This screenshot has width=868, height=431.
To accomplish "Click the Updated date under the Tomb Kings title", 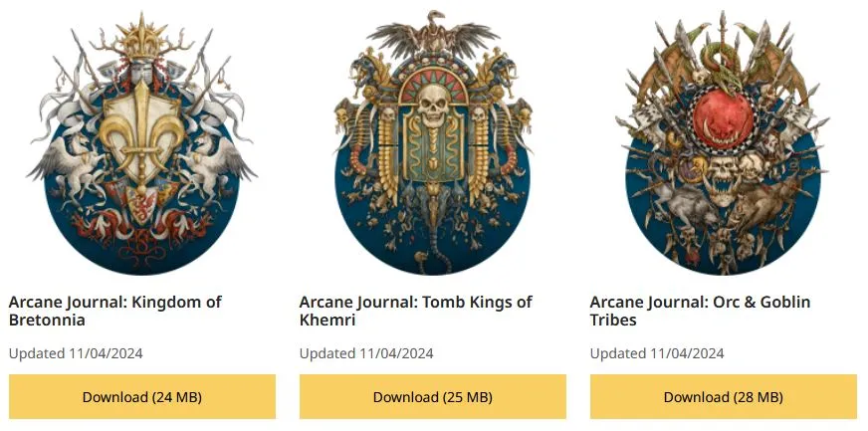I will [x=366, y=353].
